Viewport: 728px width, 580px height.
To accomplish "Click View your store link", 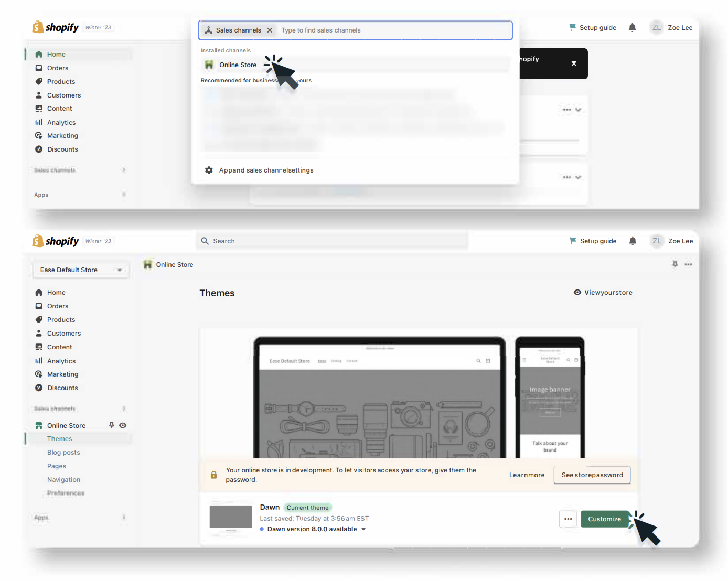I will (603, 293).
